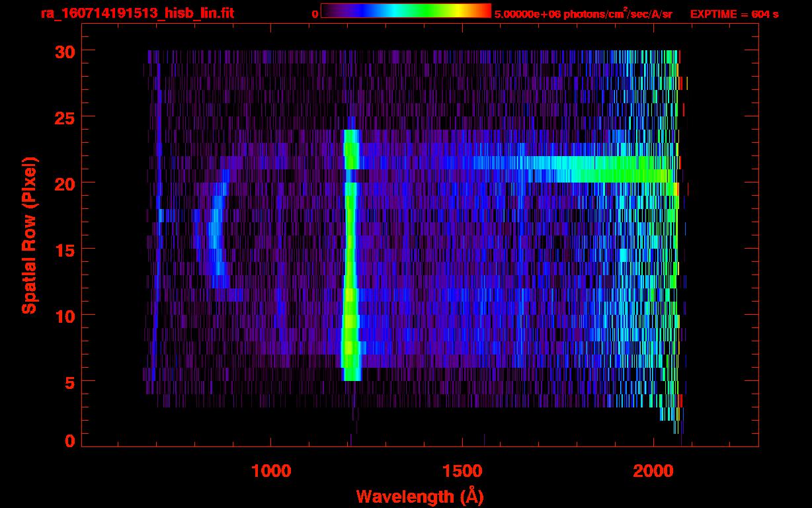Click the Spatial Row (Pixel) axis label
Image resolution: width=812 pixels, height=508 pixels.
click(x=28, y=235)
